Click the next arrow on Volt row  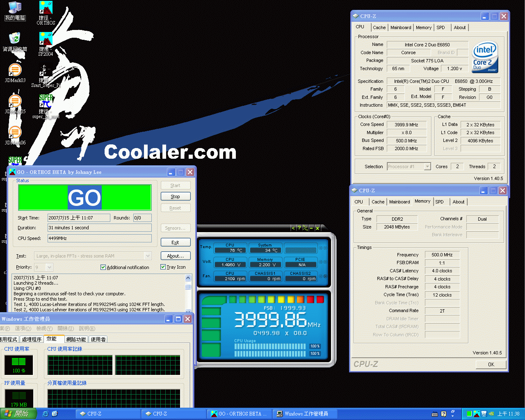point(326,262)
